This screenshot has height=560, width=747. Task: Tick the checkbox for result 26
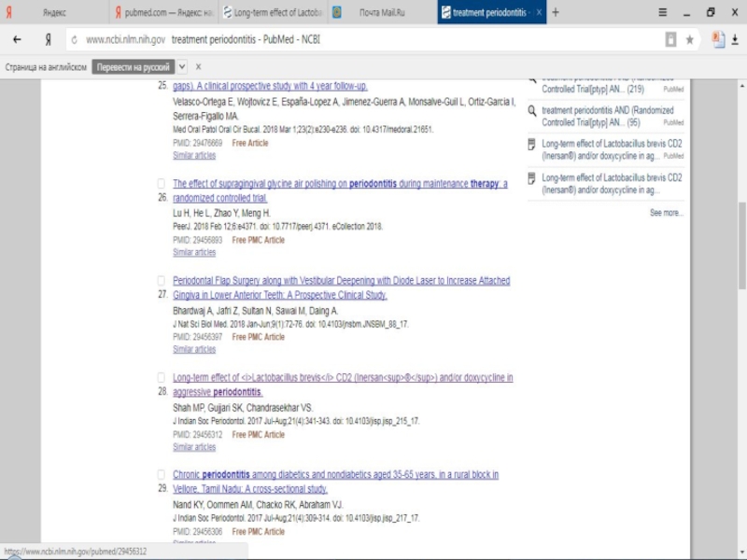point(162,184)
